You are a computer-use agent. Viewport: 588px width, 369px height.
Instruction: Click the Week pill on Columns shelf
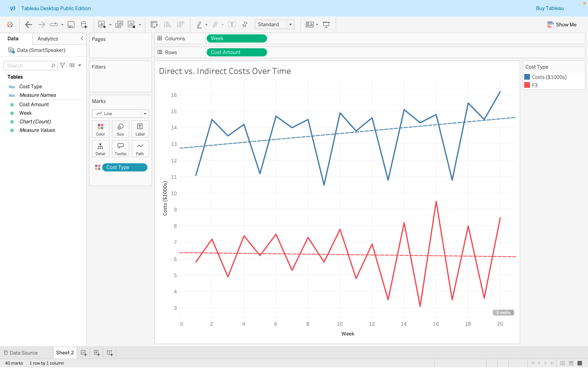pyautogui.click(x=236, y=39)
